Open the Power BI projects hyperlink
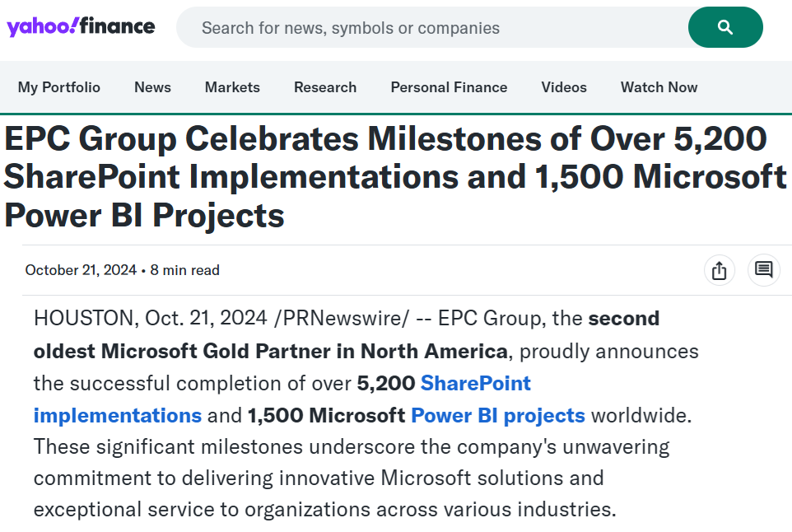This screenshot has height=532, width=792. point(497,415)
